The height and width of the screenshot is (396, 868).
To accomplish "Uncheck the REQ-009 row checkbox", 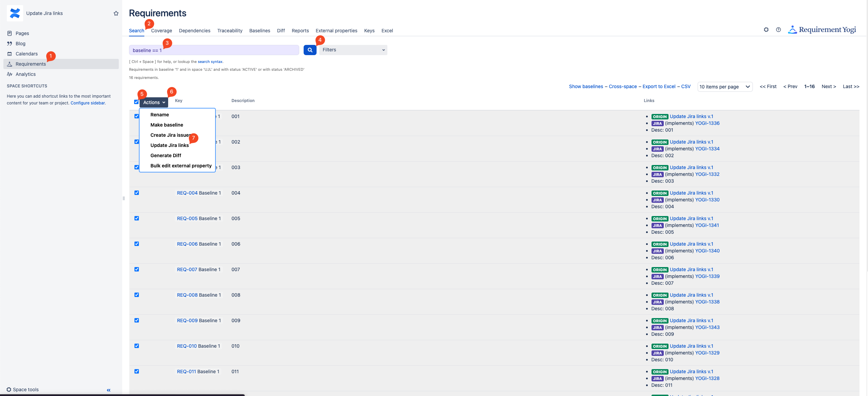I will pos(136,320).
